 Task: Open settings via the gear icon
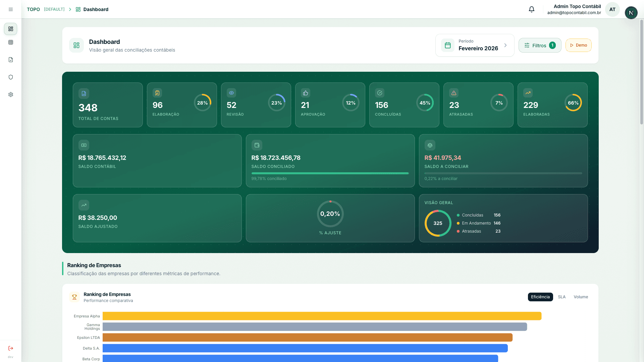coord(11,95)
